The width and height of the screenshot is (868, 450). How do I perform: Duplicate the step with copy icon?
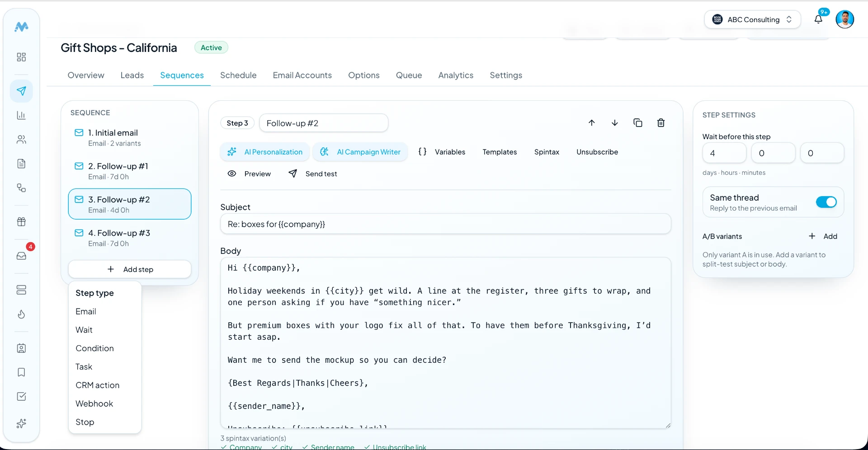638,123
